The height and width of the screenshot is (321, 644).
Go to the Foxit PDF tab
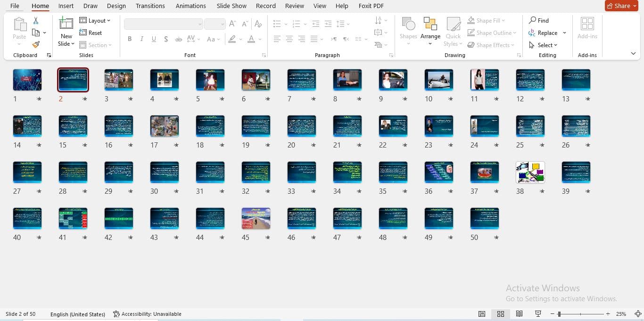[371, 6]
